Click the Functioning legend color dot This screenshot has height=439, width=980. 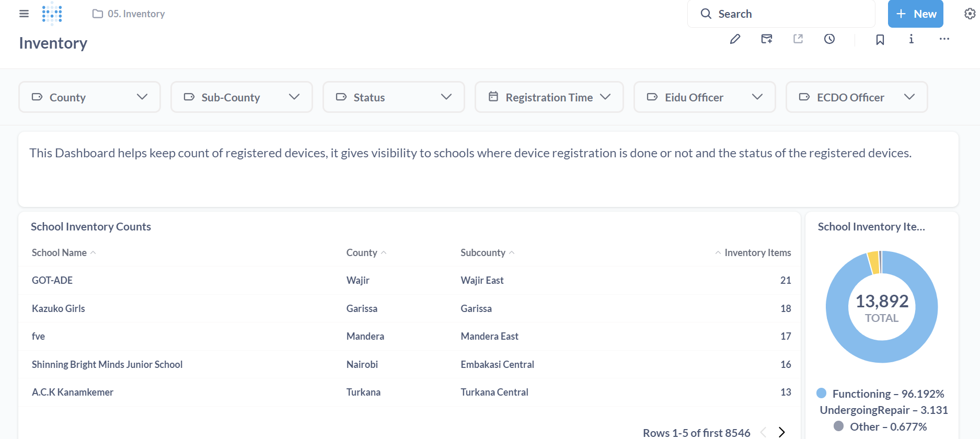822,393
